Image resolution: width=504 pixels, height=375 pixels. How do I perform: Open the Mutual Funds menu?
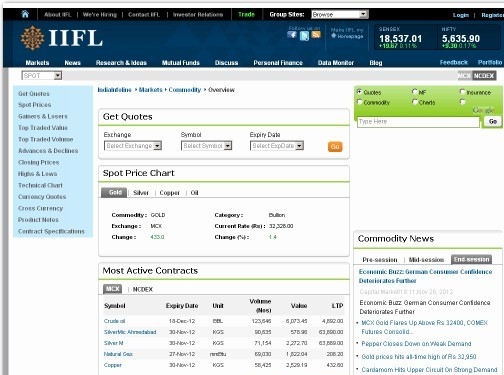point(180,63)
